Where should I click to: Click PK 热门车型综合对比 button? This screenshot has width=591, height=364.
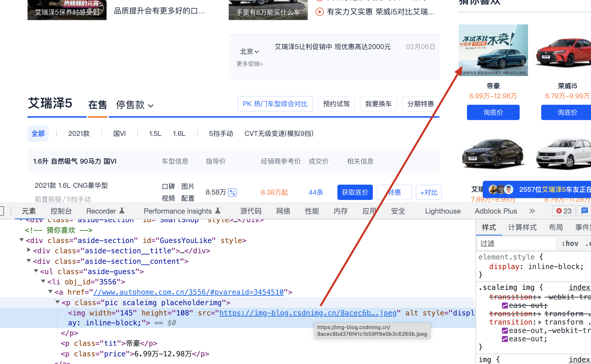coord(275,104)
